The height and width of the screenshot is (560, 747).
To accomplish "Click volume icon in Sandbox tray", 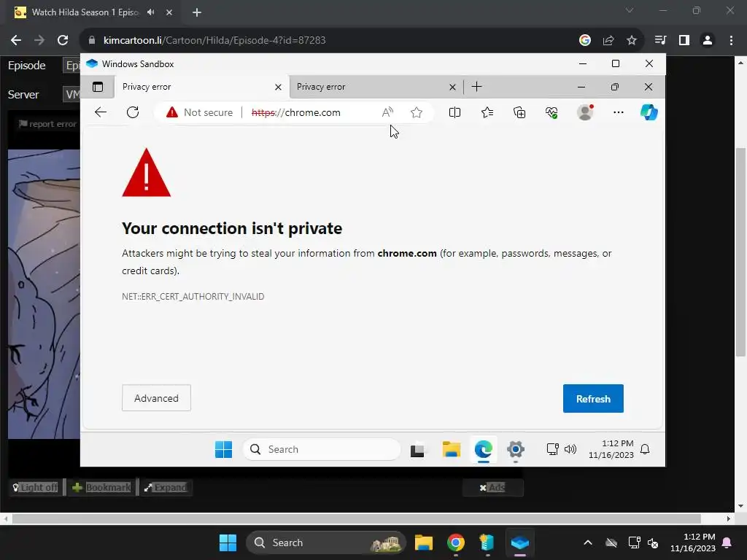I will 570,449.
